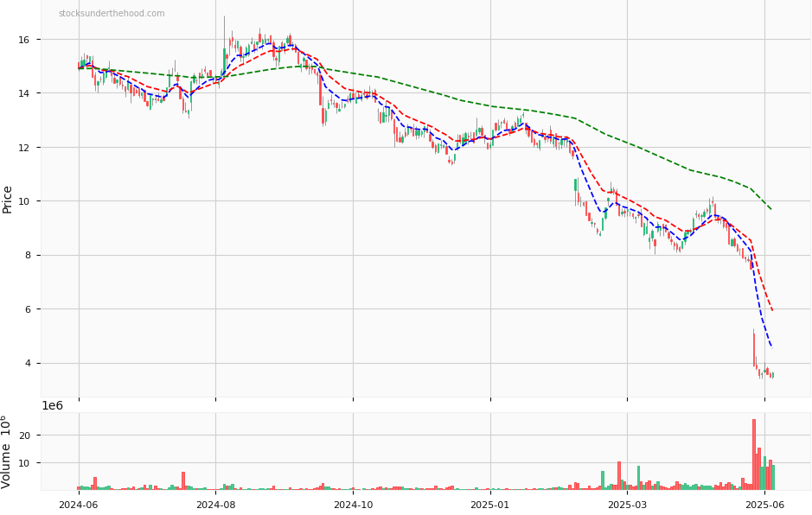Image resolution: width=812 pixels, height=515 pixels.
Task: Select the 2024-08 date label
Action: click(215, 504)
